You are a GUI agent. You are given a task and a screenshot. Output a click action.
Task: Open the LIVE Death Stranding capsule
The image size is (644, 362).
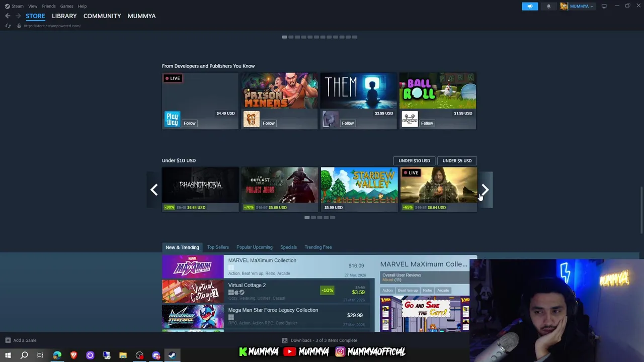pos(439,190)
